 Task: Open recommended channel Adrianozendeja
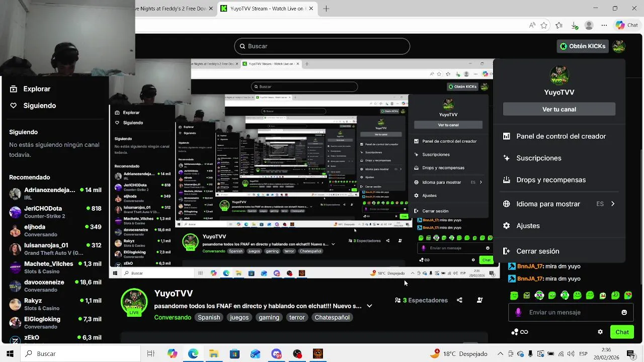tap(55, 193)
